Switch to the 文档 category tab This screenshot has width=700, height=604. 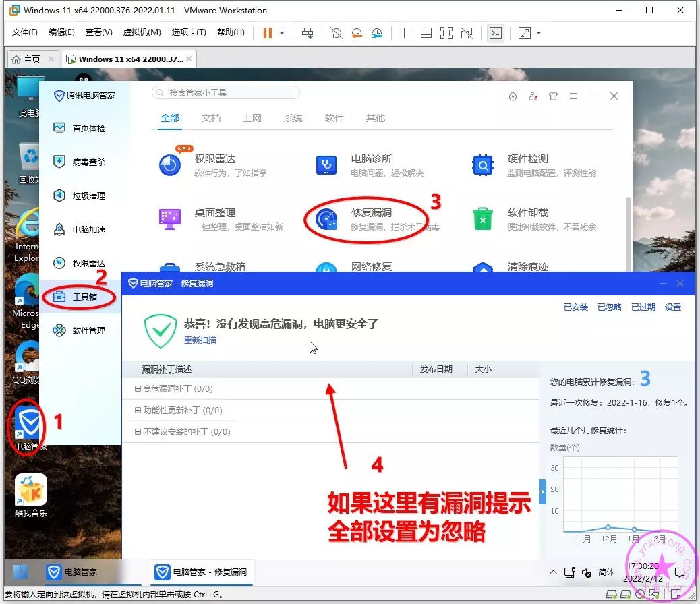click(x=211, y=118)
